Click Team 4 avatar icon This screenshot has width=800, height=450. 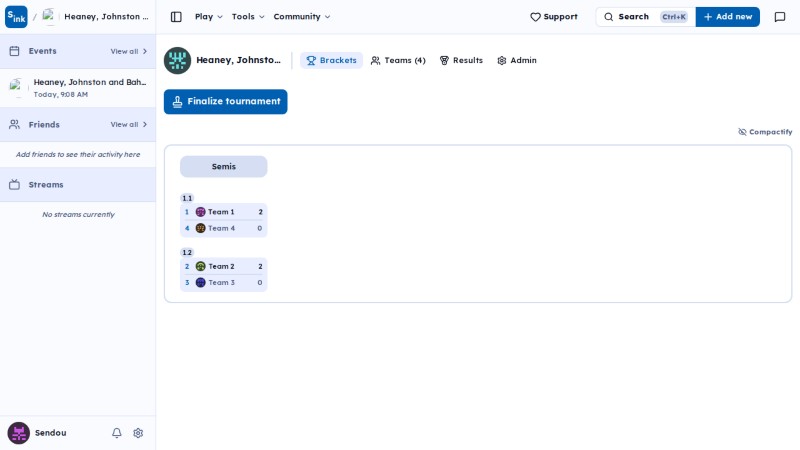(x=201, y=229)
